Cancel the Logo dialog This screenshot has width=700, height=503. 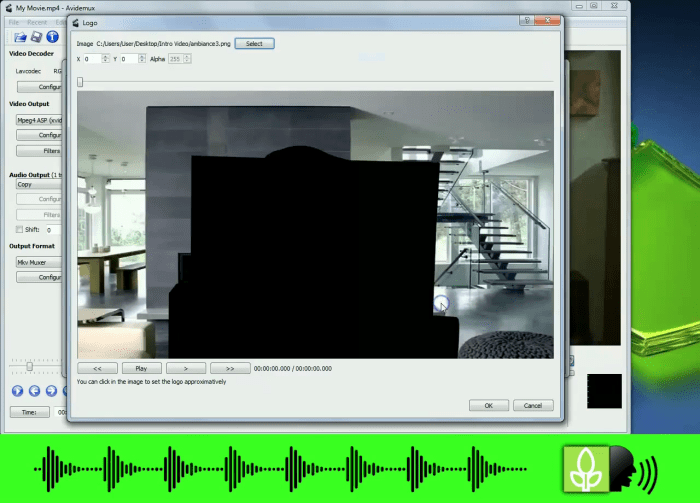(x=532, y=405)
